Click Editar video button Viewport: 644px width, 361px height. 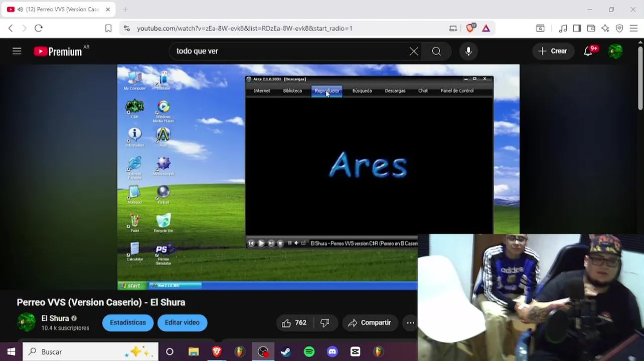click(x=182, y=323)
